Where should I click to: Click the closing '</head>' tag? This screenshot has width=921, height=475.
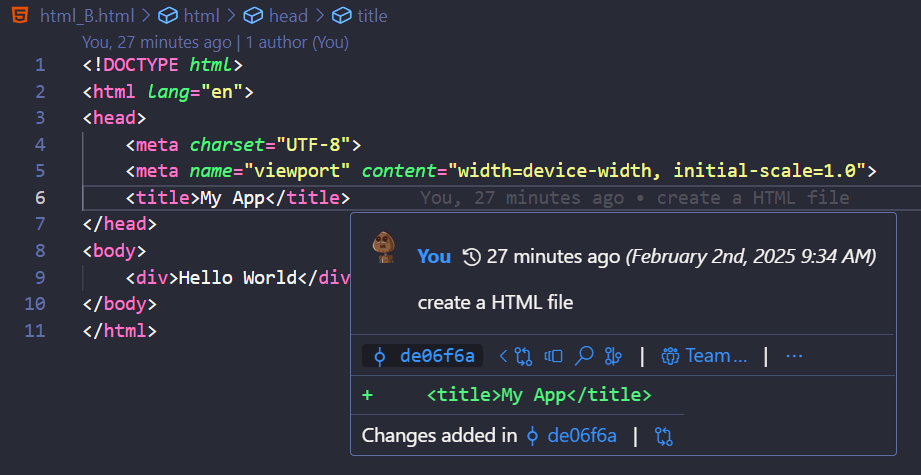120,224
